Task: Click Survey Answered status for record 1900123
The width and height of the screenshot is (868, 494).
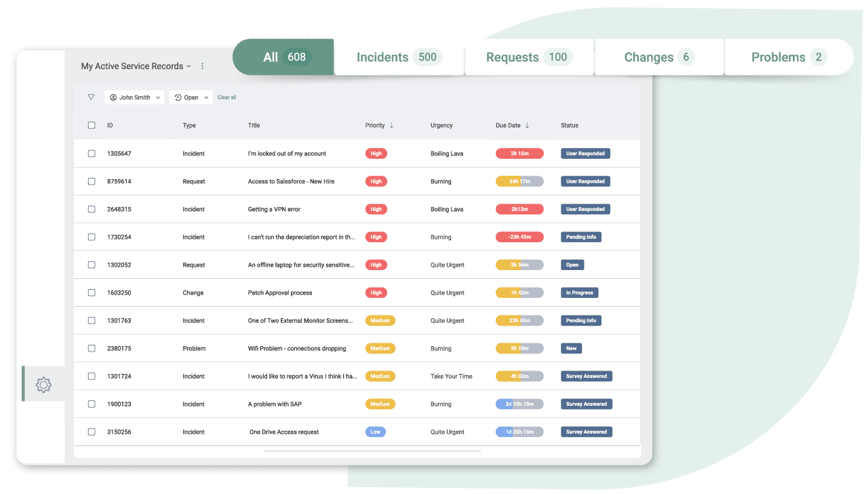Action: click(587, 404)
